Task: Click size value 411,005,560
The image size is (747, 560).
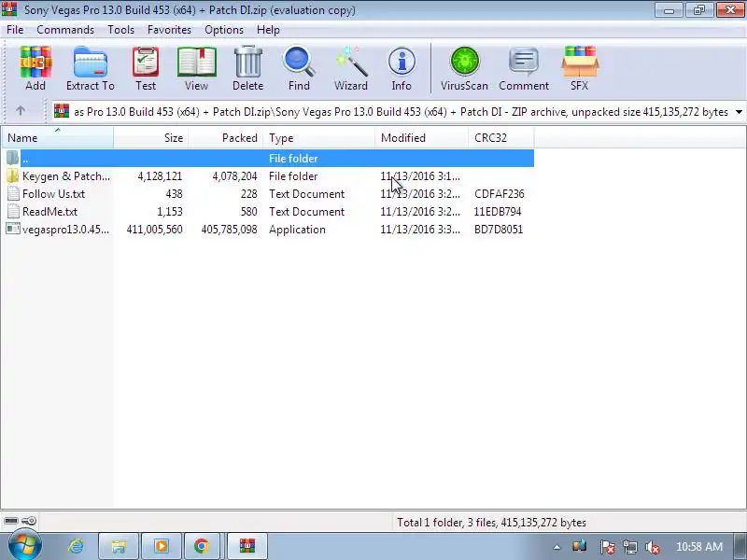Action: click(154, 229)
